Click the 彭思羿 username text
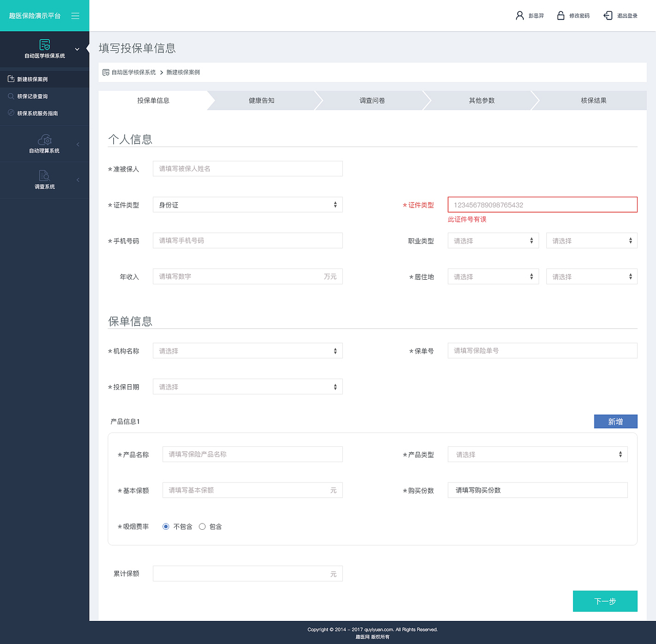Image resolution: width=656 pixels, height=644 pixels. point(536,16)
